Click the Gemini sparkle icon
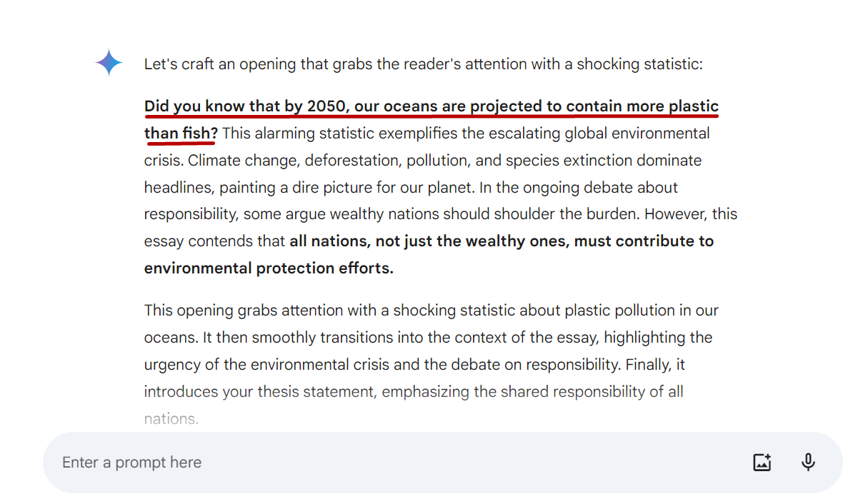Viewport: 863px width, 504px height. [x=109, y=64]
